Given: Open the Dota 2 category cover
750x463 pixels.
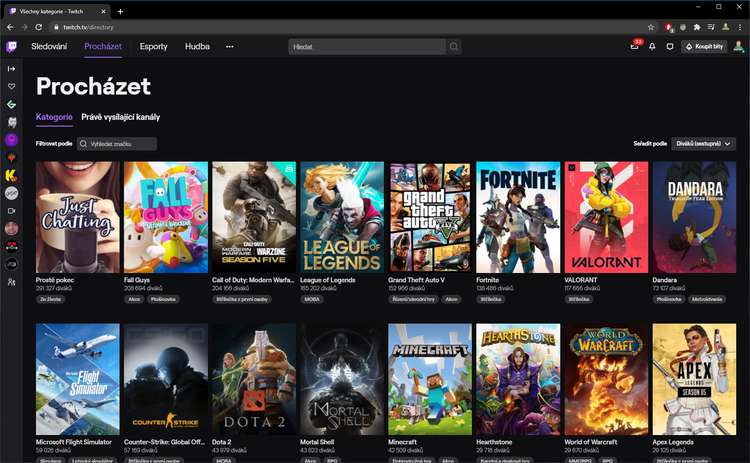Looking at the screenshot, I should click(254, 379).
